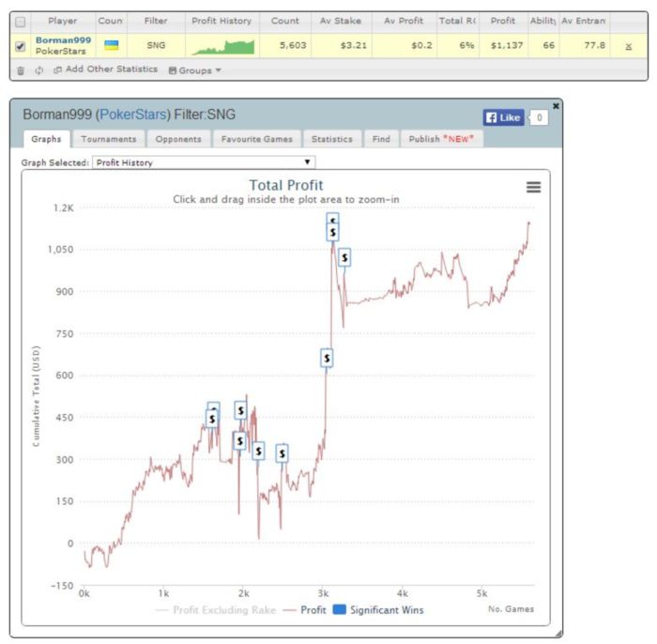This screenshot has width=657, height=644.
Task: Sort by the Av Stake column header
Action: tap(341, 21)
